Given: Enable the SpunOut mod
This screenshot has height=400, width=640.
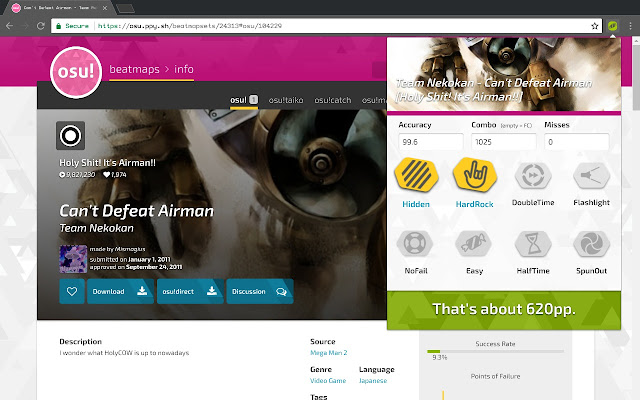Looking at the screenshot, I should coord(591,243).
